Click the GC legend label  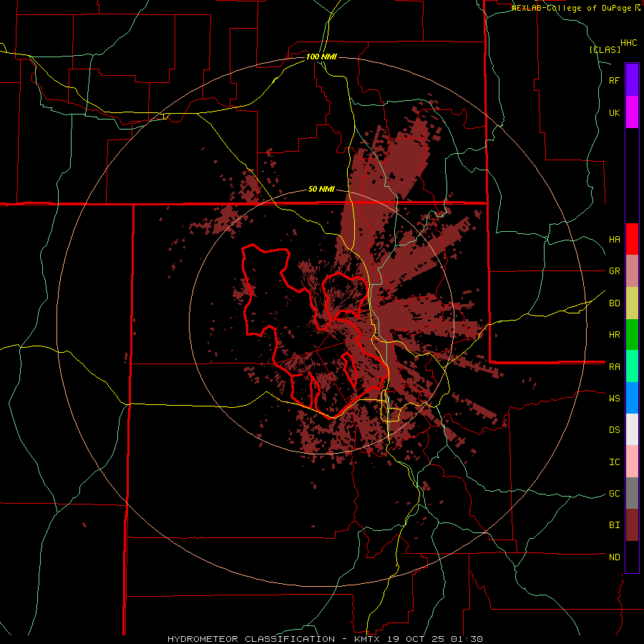615,493
